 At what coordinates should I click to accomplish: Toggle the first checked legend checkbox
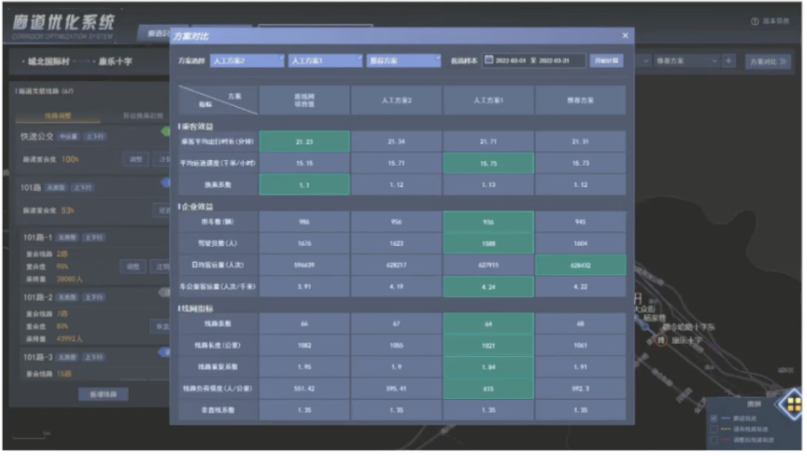tap(714, 418)
